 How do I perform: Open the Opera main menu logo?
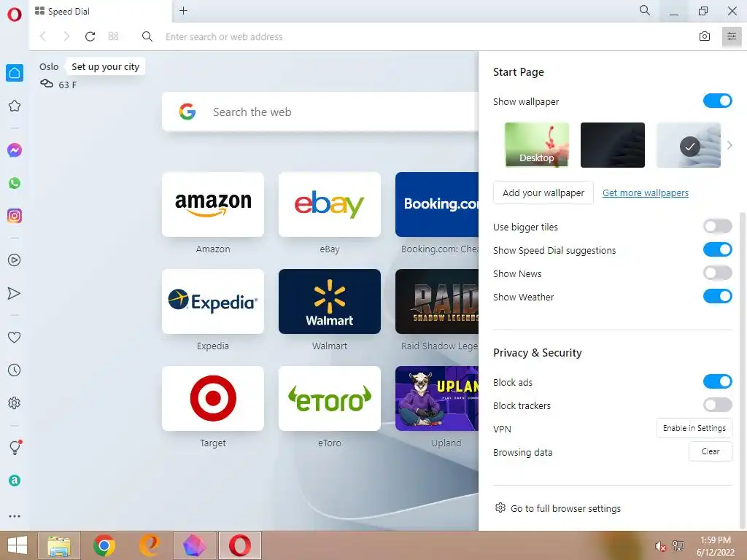(x=15, y=15)
